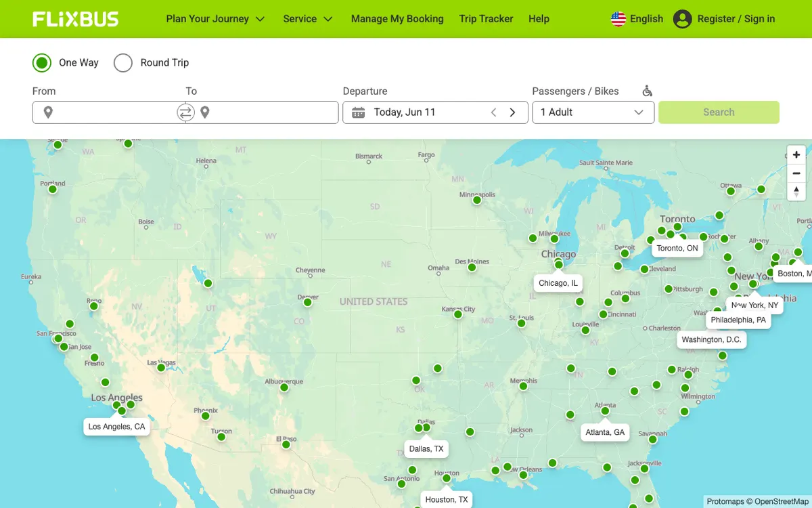Screen dimensions: 812x508
Task: Click the Today, Jun 11 departure field
Action: 435,112
